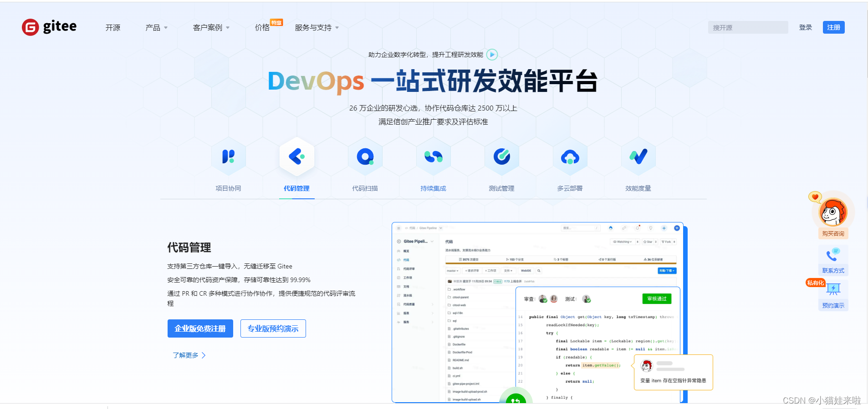Click text 助力企业数字化转型，提升工程研发效能
868x409 pixels.
tap(426, 55)
